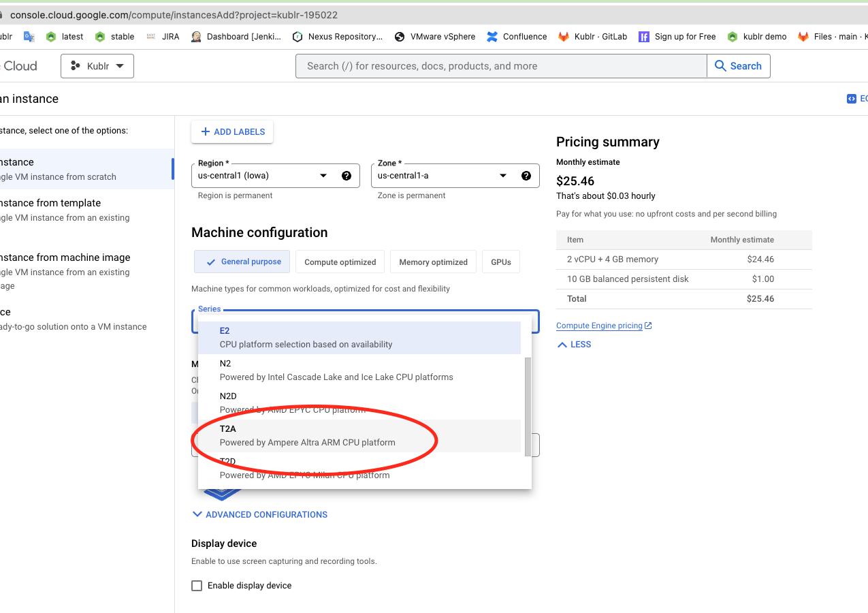
Task: Open the Nexus Repository bookmark
Action: [x=337, y=37]
